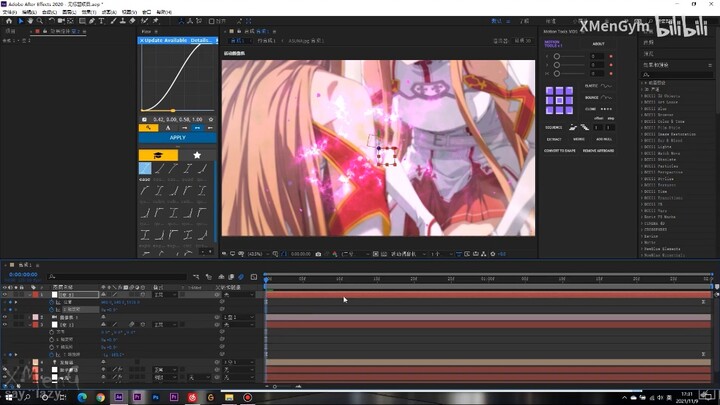The height and width of the screenshot is (405, 720).
Task: Click the EXTRACT button in Motion Tools
Action: pos(554,139)
